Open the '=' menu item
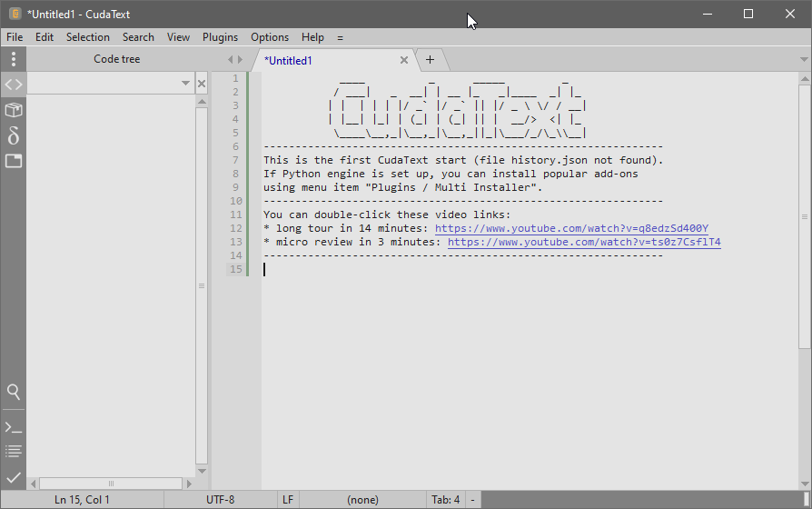 point(341,37)
